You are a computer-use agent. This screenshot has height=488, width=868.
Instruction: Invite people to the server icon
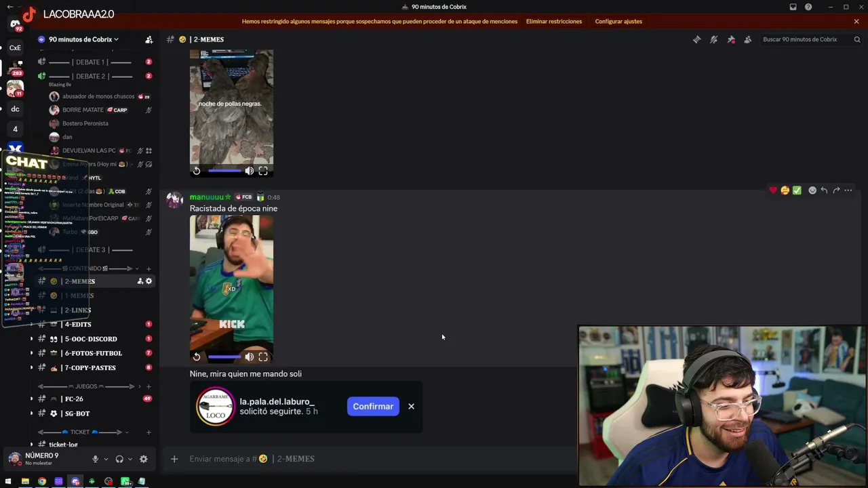point(149,39)
